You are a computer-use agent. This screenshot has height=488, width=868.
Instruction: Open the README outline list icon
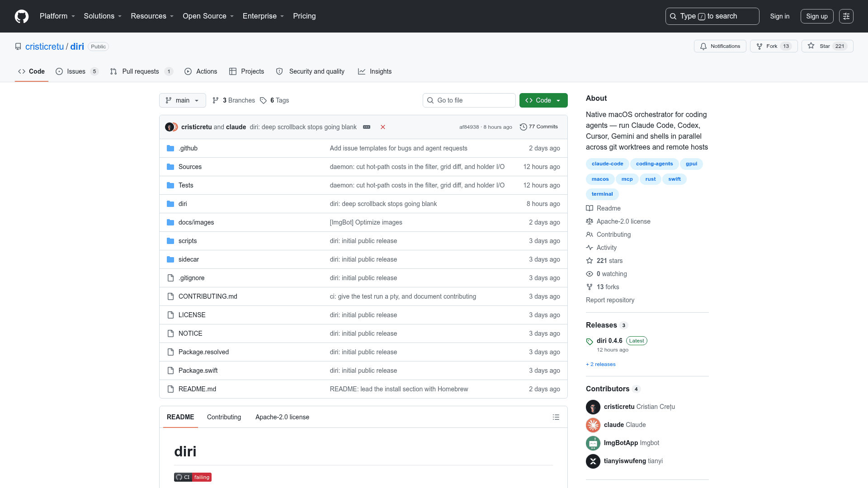[x=556, y=417]
